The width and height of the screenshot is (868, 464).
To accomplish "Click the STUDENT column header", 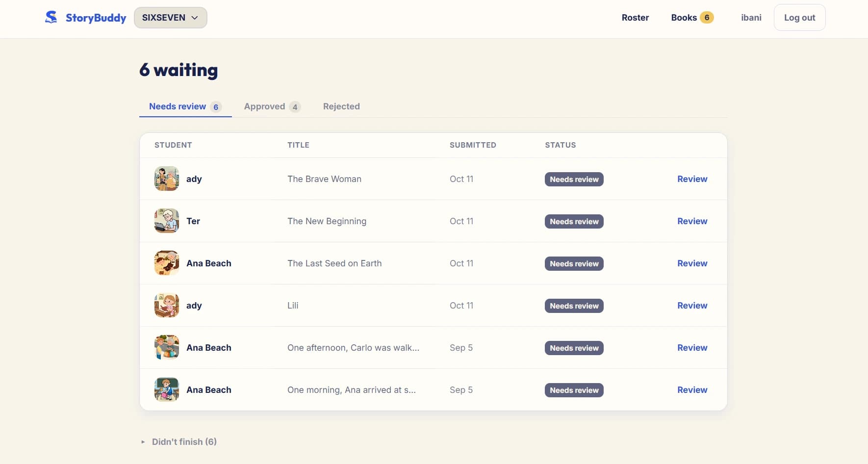I will 173,145.
